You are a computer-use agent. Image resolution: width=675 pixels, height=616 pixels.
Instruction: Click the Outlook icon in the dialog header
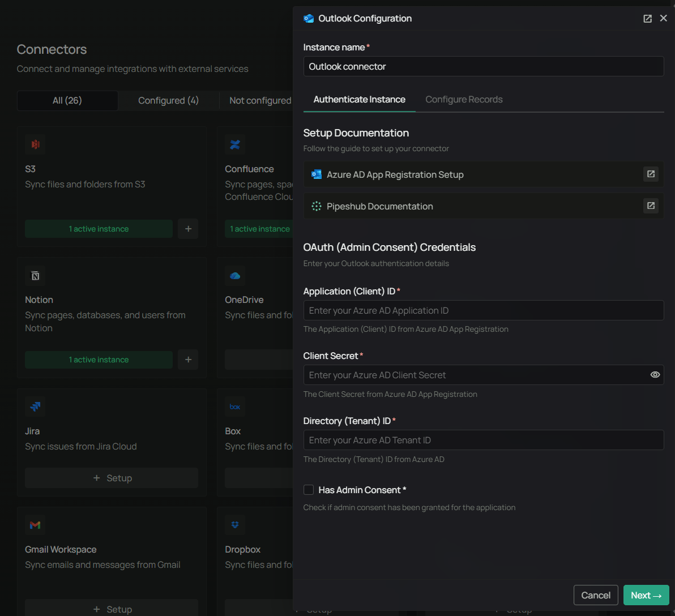coord(309,19)
